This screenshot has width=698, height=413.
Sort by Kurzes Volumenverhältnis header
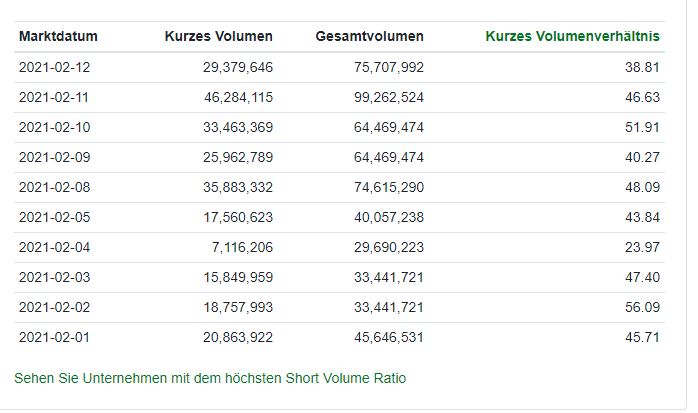pyautogui.click(x=572, y=37)
